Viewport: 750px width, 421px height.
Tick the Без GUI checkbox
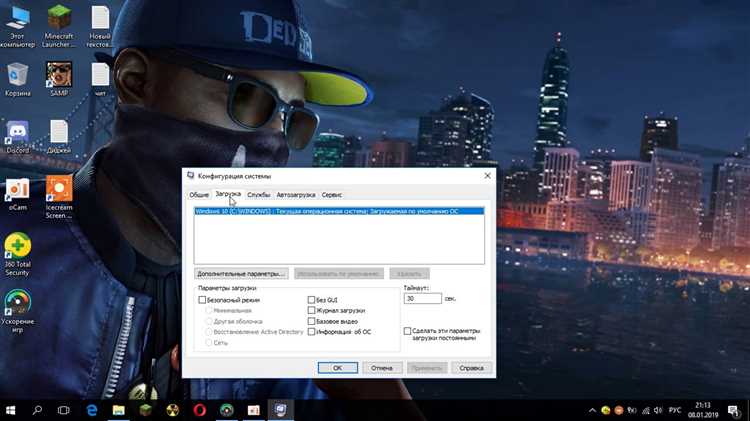[x=311, y=299]
